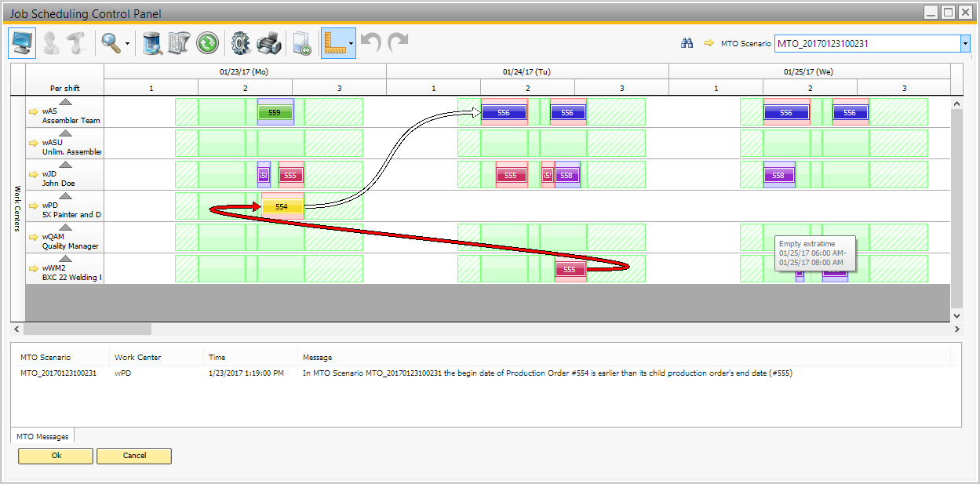The width and height of the screenshot is (980, 484).
Task: Click the Ok button
Action: click(56, 456)
